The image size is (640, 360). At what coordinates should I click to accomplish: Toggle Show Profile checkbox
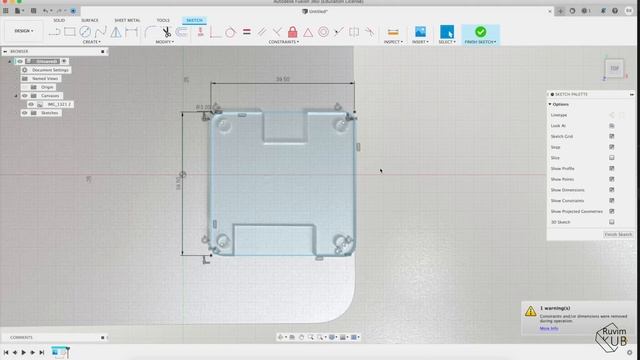611,168
